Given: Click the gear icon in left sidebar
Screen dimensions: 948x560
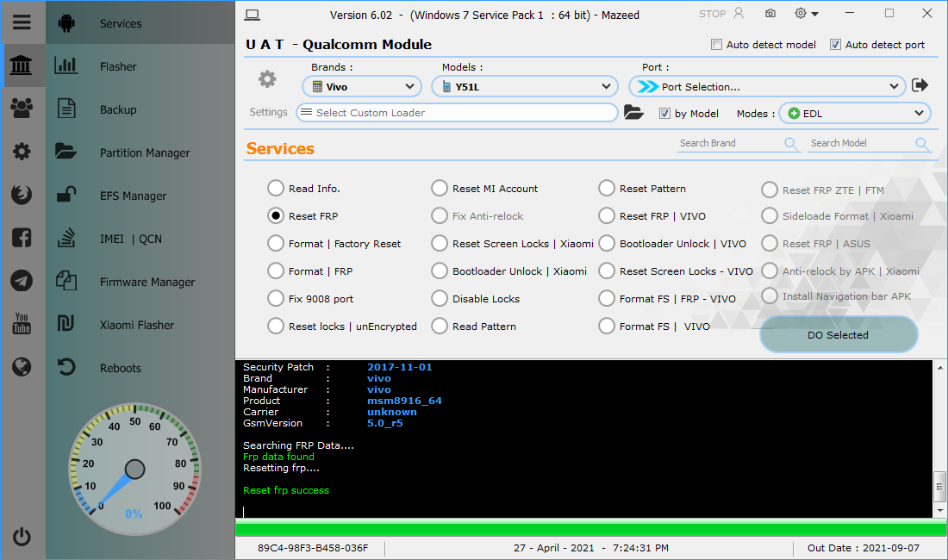Looking at the screenshot, I should (22, 152).
